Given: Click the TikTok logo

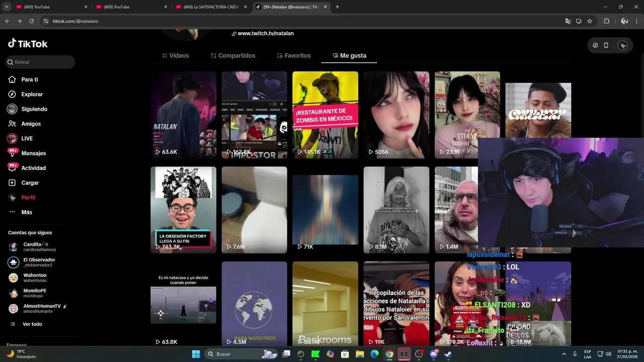Looking at the screenshot, I should tap(28, 44).
